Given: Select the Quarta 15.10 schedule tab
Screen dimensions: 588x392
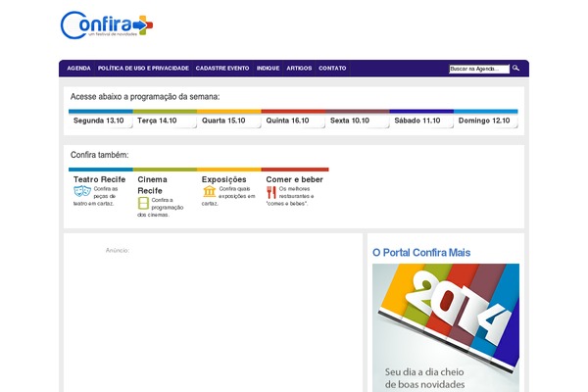Looking at the screenshot, I should click(x=229, y=121).
